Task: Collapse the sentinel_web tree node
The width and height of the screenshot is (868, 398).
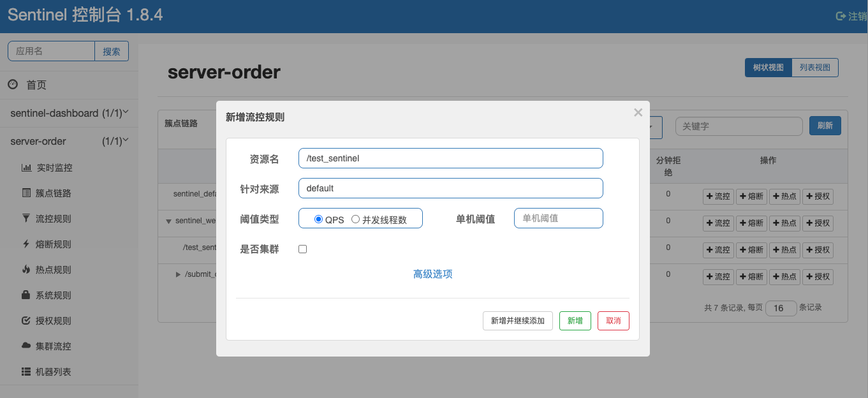Action: click(x=169, y=221)
